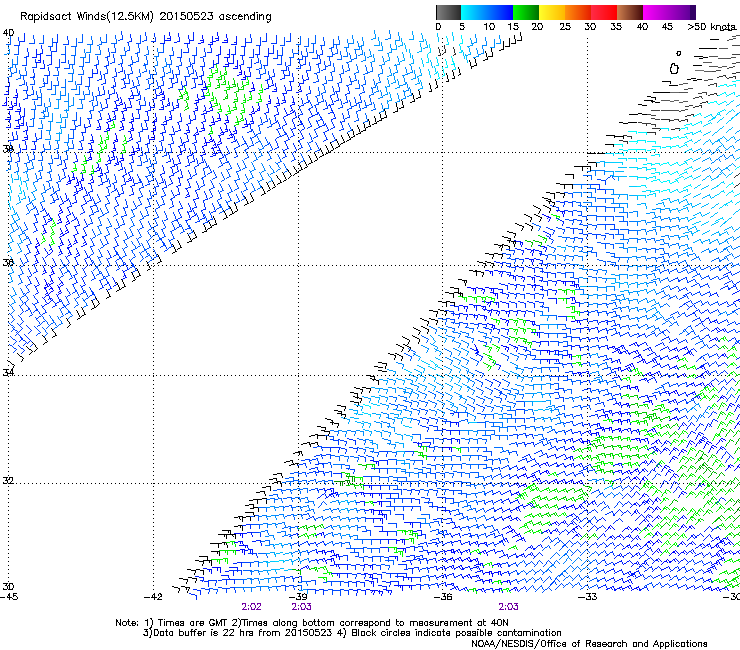The image size is (740, 650).
Task: Click the latitude label '40'
Action: tap(8, 33)
